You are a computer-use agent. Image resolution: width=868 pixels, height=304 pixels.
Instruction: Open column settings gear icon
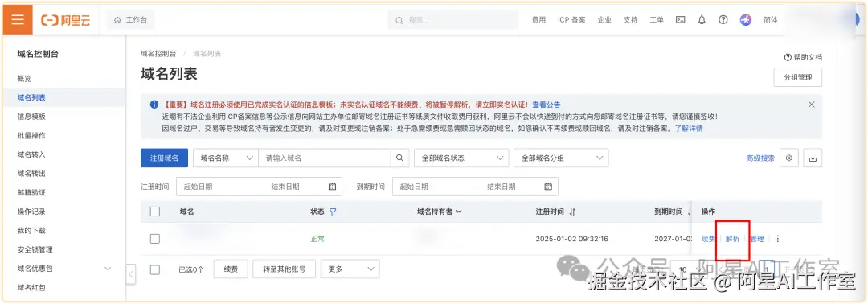click(789, 158)
